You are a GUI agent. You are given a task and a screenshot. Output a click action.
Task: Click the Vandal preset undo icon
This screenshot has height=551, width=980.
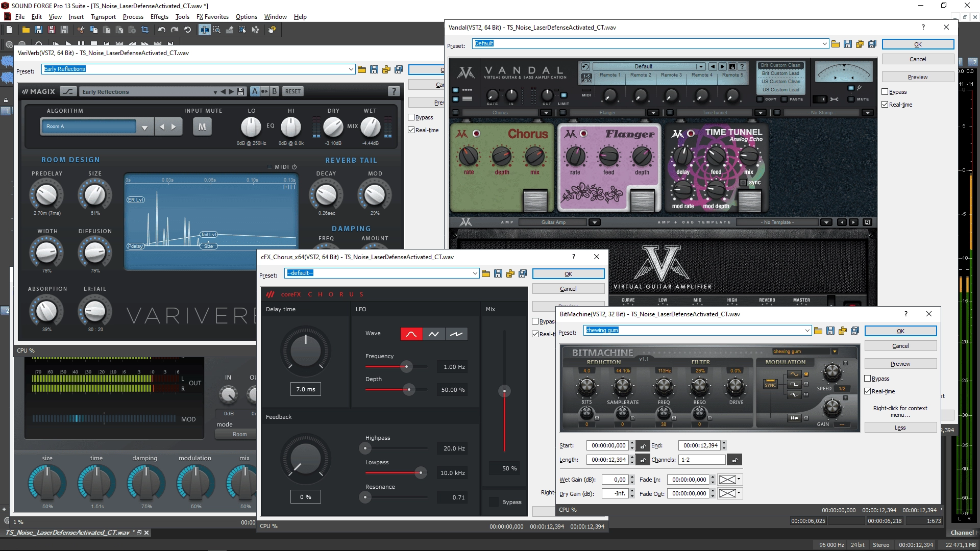pos(585,66)
